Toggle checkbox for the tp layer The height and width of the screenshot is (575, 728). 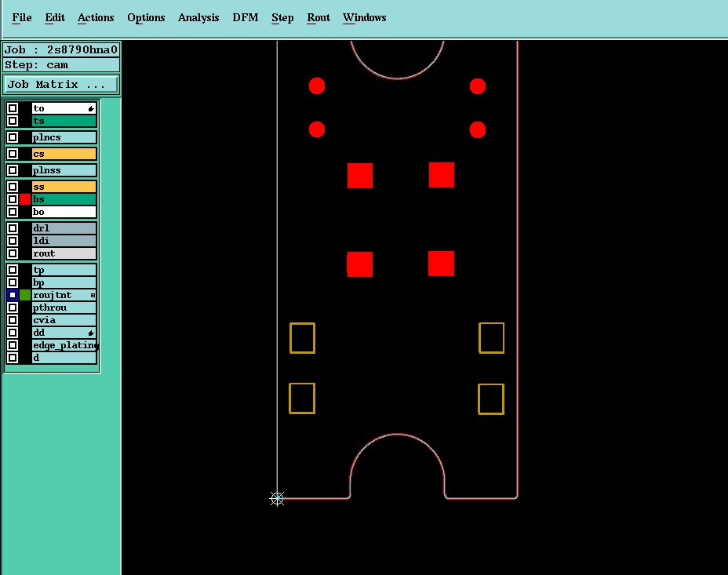pos(13,270)
